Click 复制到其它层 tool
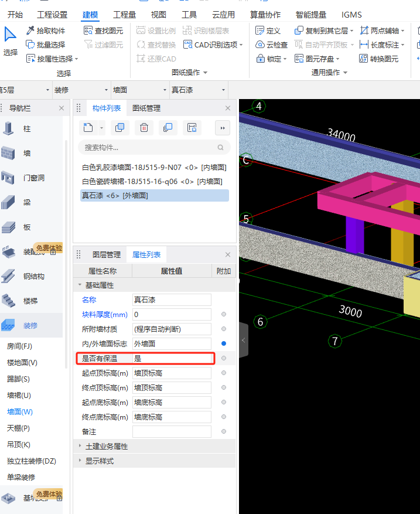Image resolution: width=420 pixels, height=514 pixels. tap(324, 30)
